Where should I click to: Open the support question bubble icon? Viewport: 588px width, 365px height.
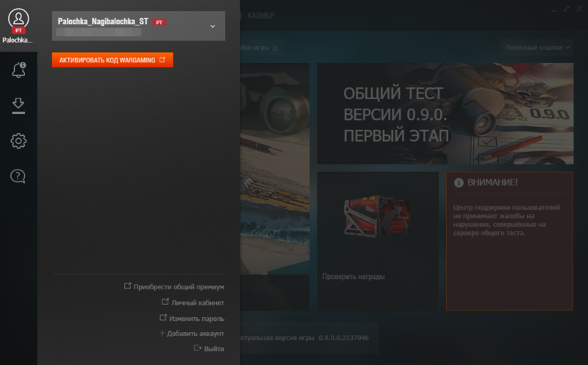[18, 176]
